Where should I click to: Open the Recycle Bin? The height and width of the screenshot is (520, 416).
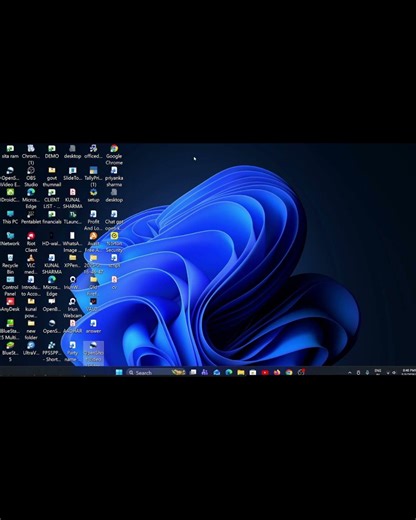(x=10, y=264)
